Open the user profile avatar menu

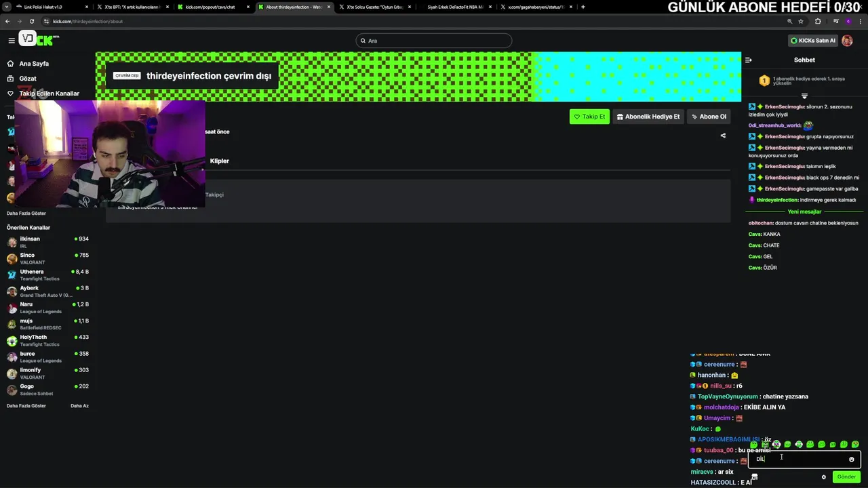point(847,41)
